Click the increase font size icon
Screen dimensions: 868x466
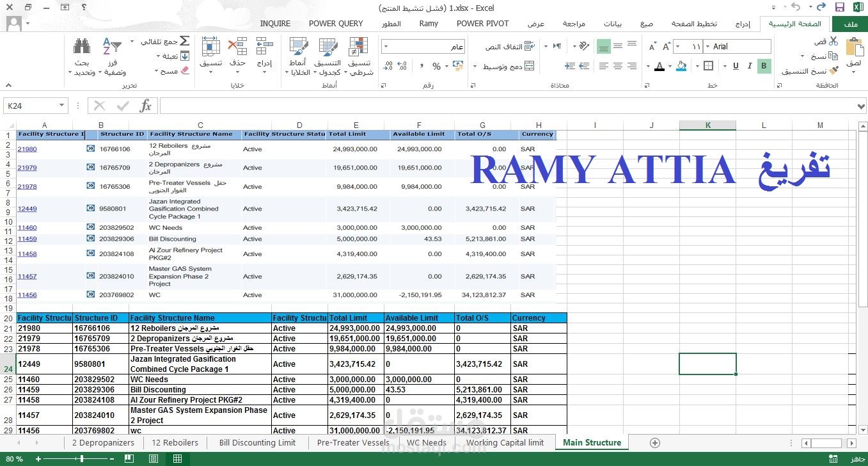click(667, 46)
